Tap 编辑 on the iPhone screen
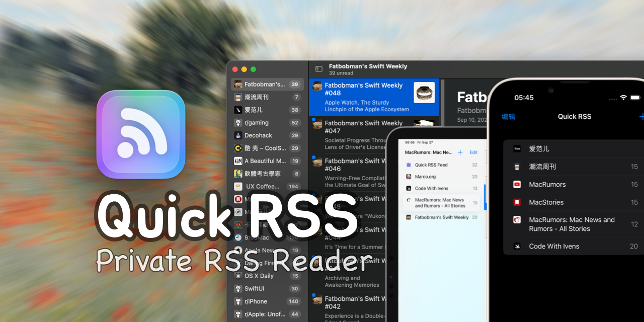The image size is (644, 322). point(508,117)
